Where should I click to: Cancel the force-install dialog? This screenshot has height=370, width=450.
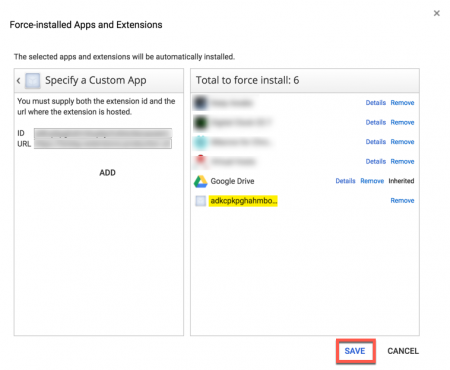coord(403,351)
